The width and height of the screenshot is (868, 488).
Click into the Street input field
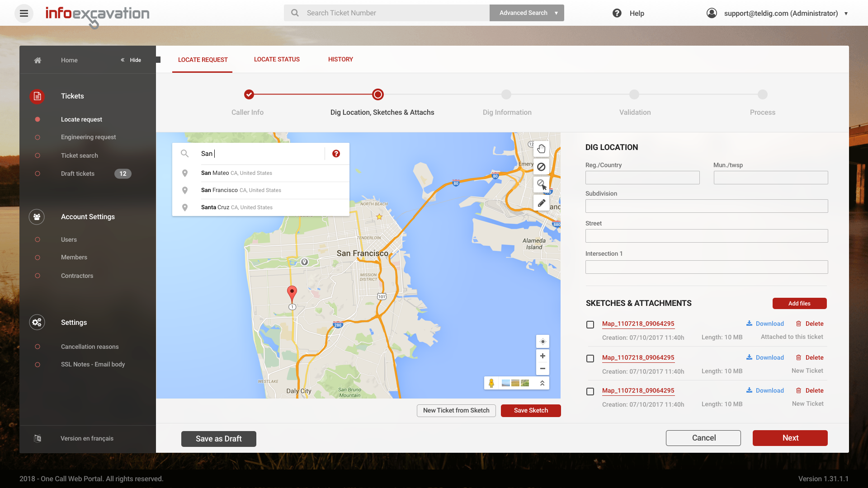(x=706, y=236)
